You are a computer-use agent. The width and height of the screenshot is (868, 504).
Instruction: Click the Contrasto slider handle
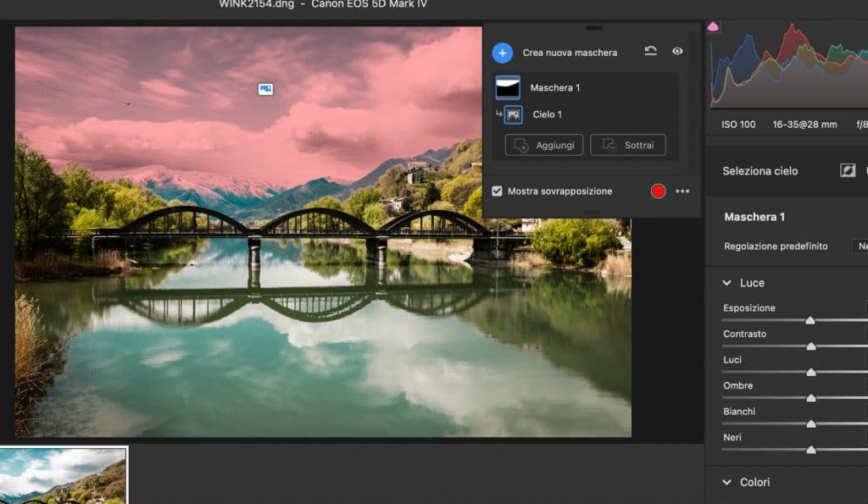coord(811,346)
